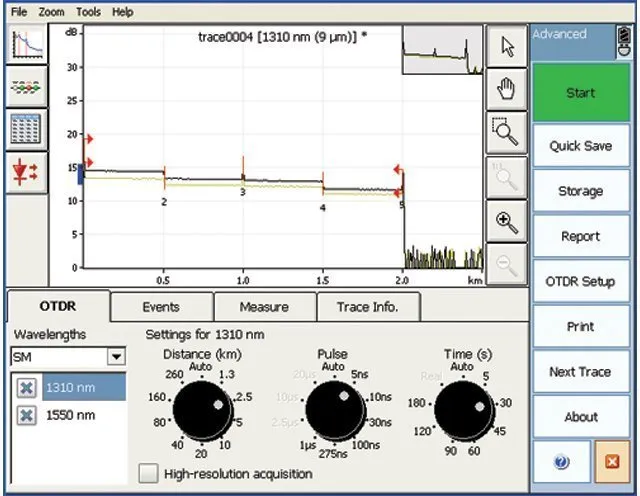Switch to the Events tab
The height and width of the screenshot is (496, 640).
[161, 307]
